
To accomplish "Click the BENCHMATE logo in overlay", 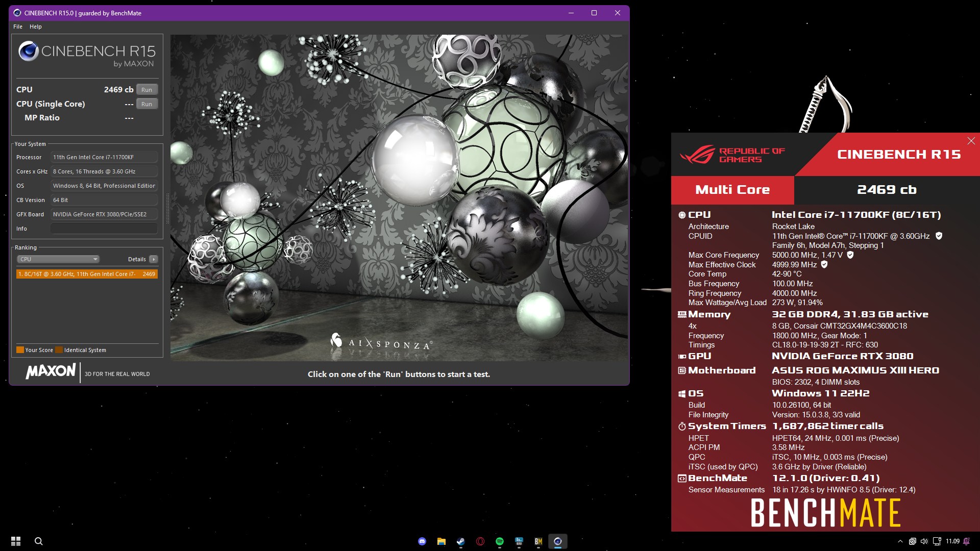I will tap(825, 513).
